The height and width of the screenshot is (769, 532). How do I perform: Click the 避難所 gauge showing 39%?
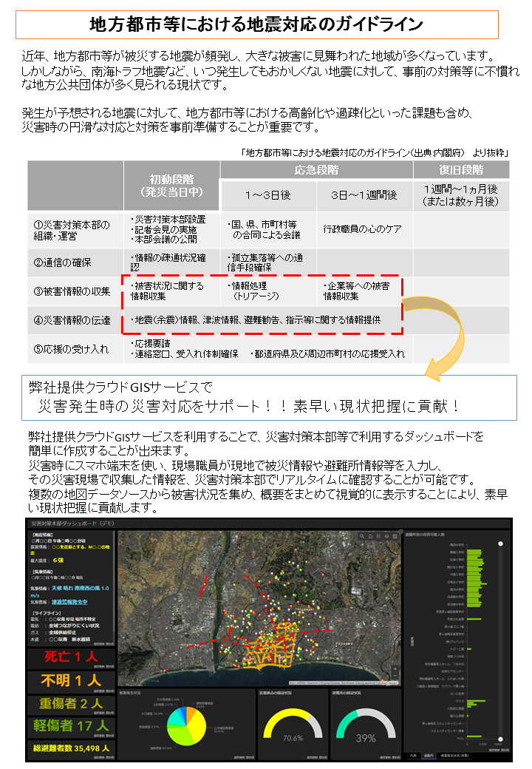coord(366,725)
